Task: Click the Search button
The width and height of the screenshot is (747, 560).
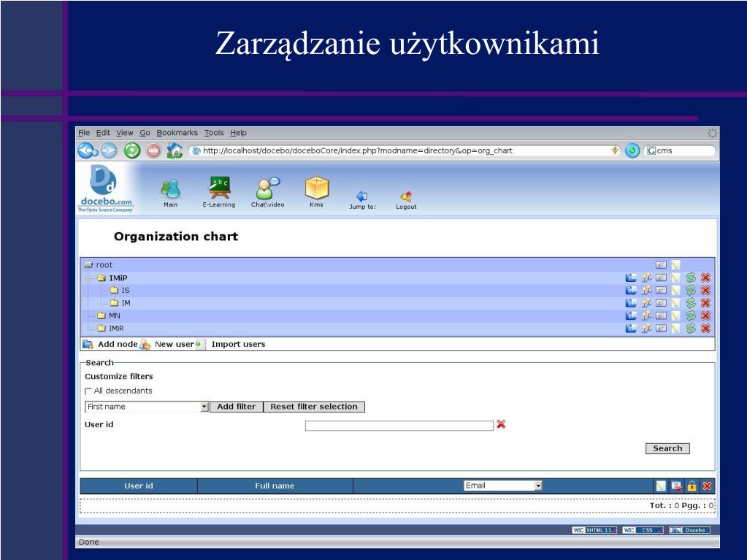Action: point(667,448)
